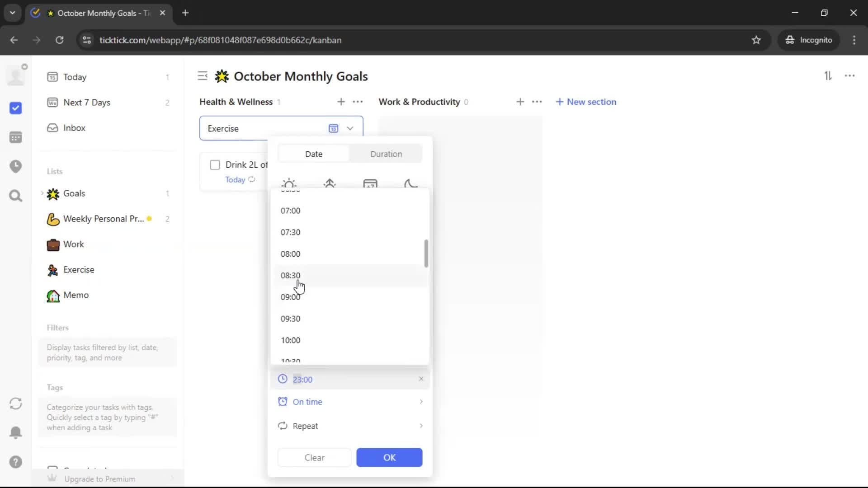
Task: Click the OK button
Action: pos(389,457)
